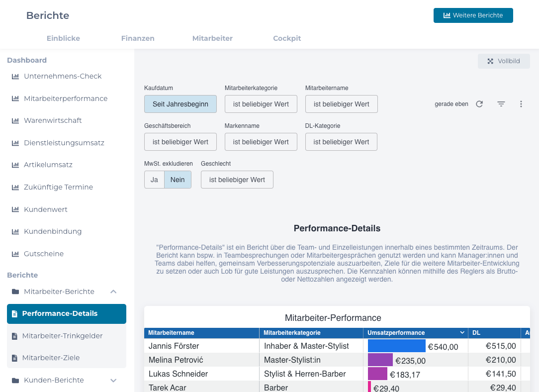539x392 pixels.
Task: Switch to the Cockpit tab
Action: [x=287, y=38]
